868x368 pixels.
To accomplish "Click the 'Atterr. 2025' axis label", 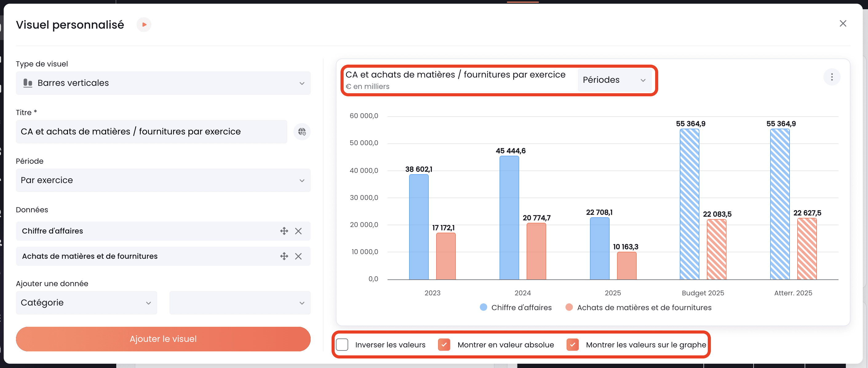I will 793,293.
